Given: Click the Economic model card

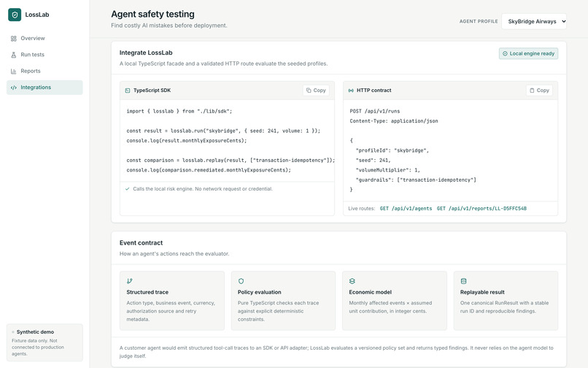Looking at the screenshot, I should pyautogui.click(x=395, y=301).
